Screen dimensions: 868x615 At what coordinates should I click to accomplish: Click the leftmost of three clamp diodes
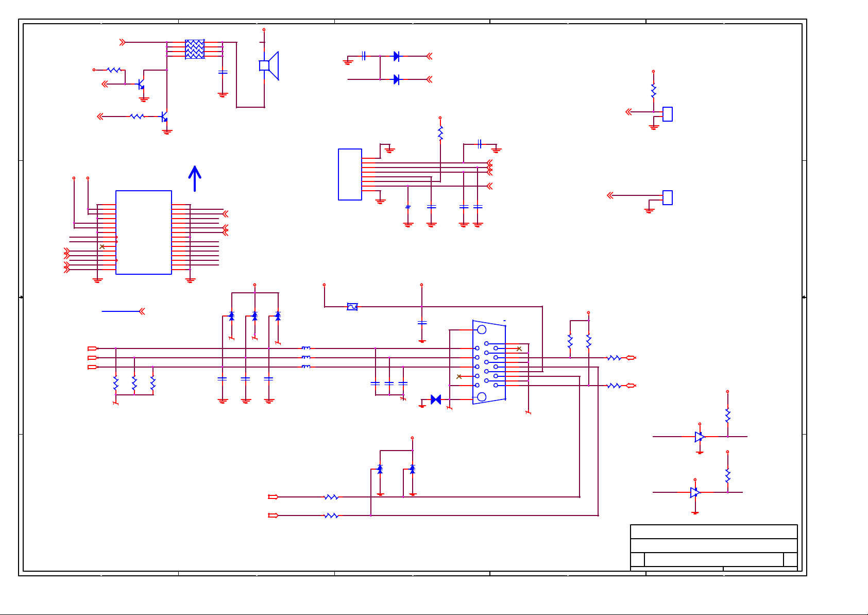(232, 315)
